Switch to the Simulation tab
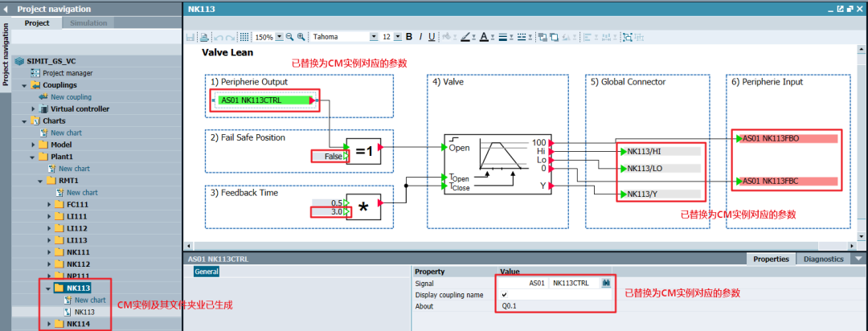This screenshot has height=331, width=868. click(x=88, y=23)
